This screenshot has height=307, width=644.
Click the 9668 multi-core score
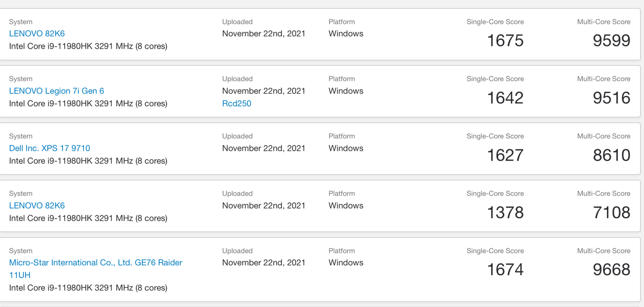click(612, 270)
